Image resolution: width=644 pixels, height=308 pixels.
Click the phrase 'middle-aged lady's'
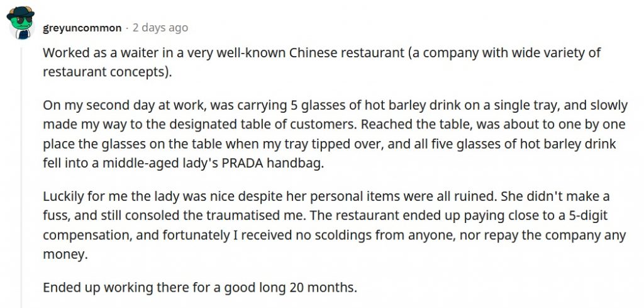coord(160,164)
